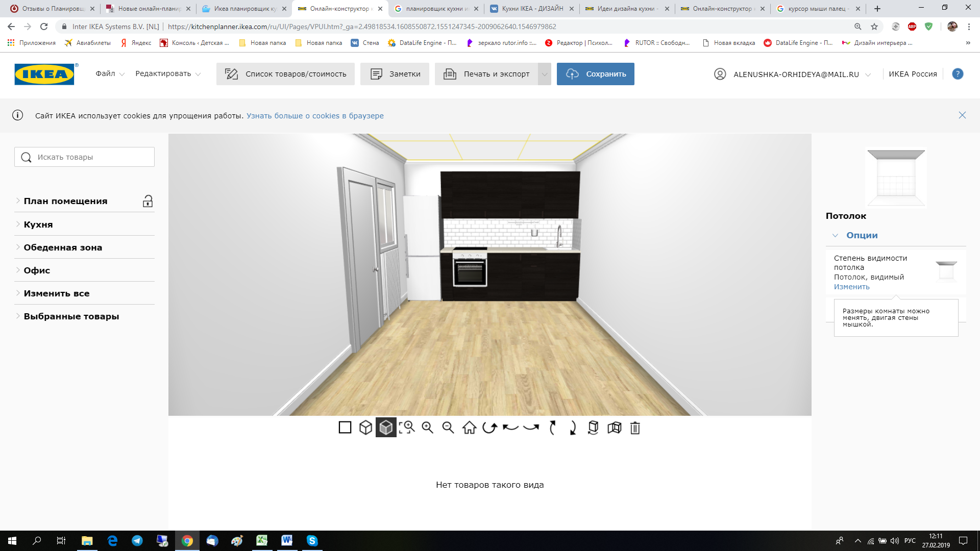Toggle the solid 3D view mode

386,428
